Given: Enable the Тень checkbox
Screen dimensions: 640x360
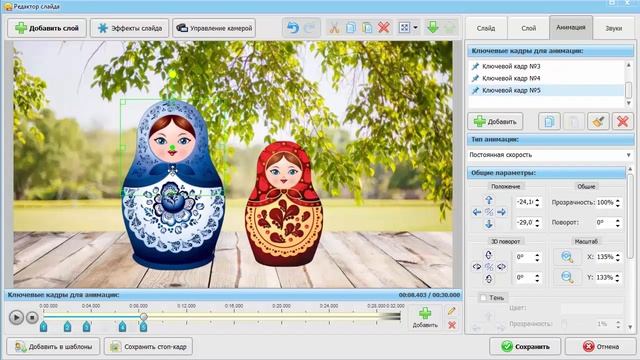Looking at the screenshot, I should (x=483, y=298).
